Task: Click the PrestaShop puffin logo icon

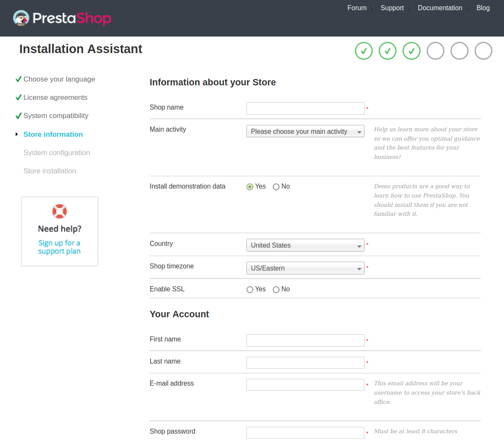Action: pyautogui.click(x=21, y=18)
